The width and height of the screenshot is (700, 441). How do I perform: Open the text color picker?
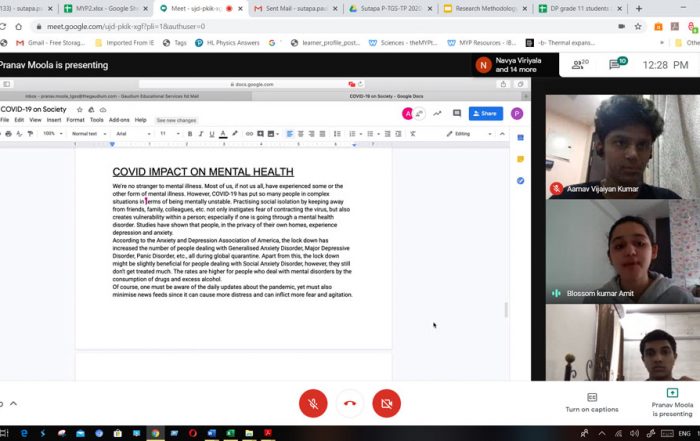[x=223, y=133]
